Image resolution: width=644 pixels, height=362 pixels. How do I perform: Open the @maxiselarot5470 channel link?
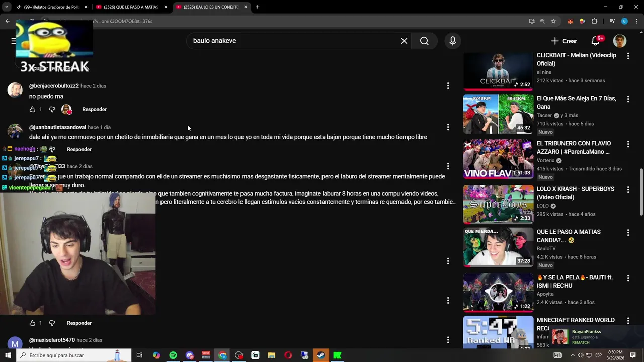pyautogui.click(x=52, y=340)
